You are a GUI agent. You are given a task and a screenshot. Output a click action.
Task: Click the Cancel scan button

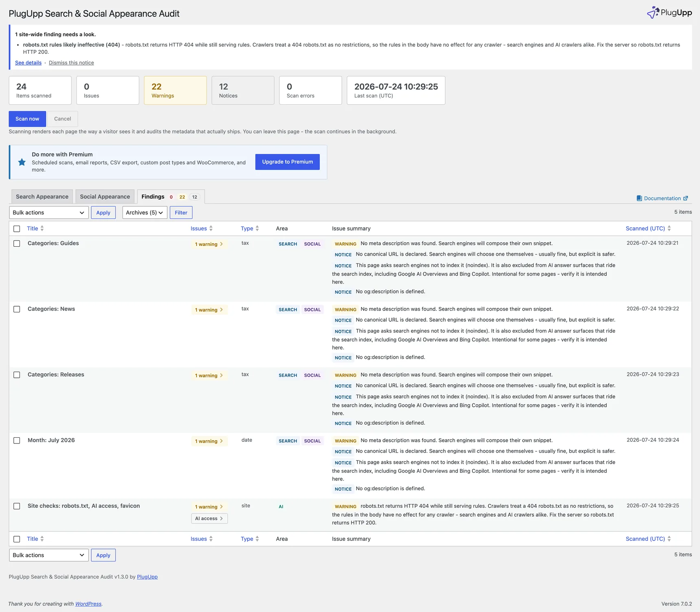(x=63, y=119)
